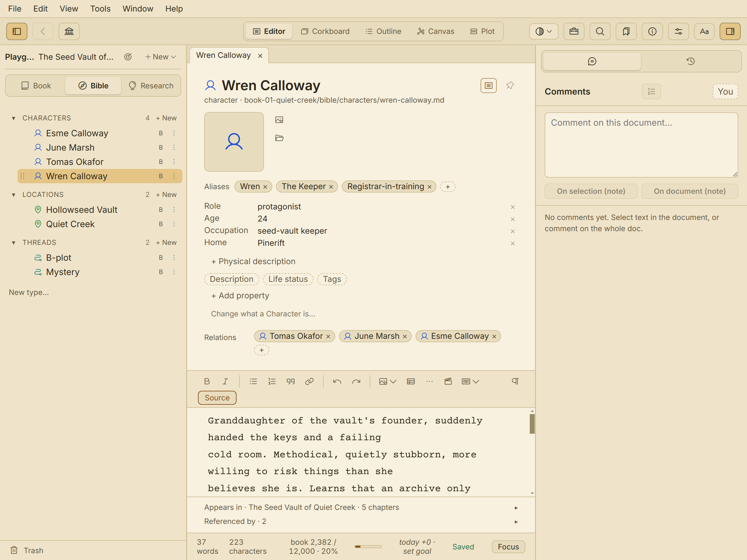The image size is (747, 560).
Task: Open the + New dropdown in sidebar header
Action: [x=161, y=57]
